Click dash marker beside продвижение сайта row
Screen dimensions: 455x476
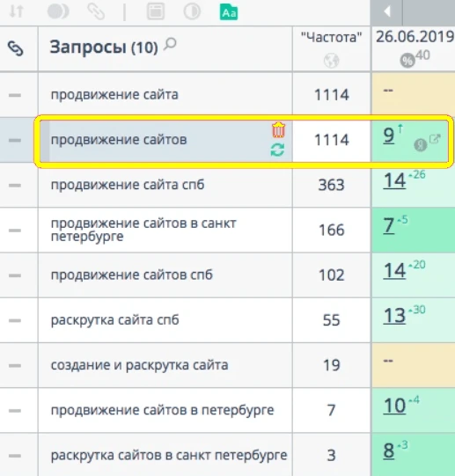coord(15,95)
